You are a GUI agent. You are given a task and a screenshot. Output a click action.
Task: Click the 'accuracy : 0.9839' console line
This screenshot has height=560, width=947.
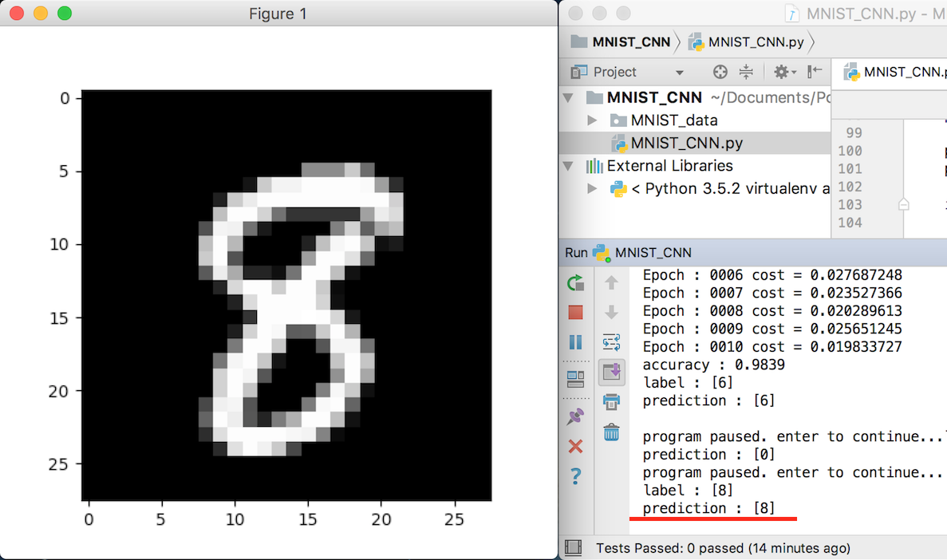click(713, 365)
